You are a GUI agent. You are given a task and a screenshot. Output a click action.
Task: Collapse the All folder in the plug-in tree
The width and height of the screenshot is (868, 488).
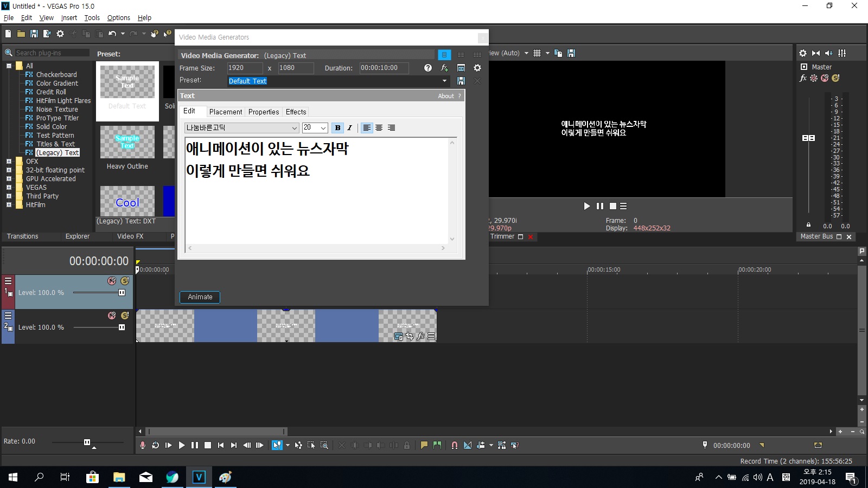pyautogui.click(x=9, y=66)
